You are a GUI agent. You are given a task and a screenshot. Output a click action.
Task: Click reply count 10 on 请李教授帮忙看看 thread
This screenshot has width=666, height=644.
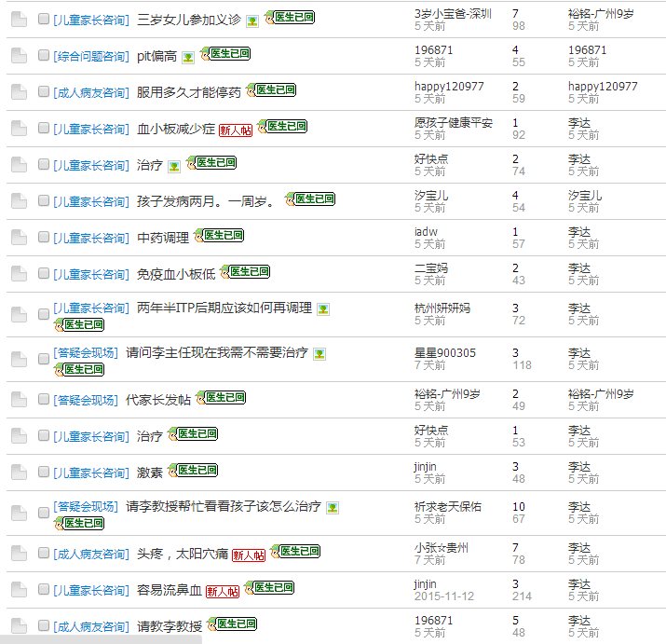click(x=519, y=507)
